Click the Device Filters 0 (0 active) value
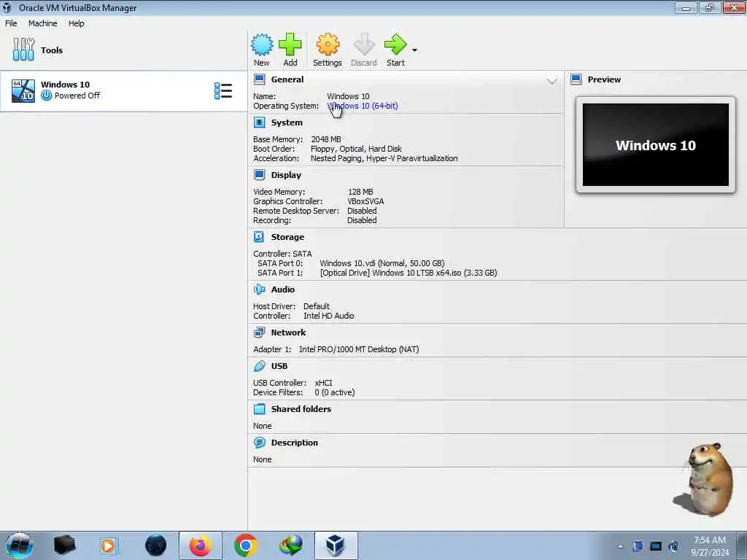 tap(334, 392)
